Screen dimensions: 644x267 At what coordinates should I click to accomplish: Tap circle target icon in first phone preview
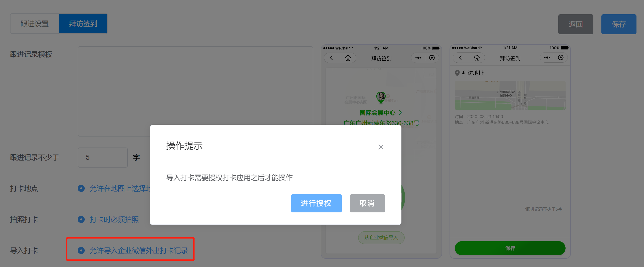[x=432, y=58]
